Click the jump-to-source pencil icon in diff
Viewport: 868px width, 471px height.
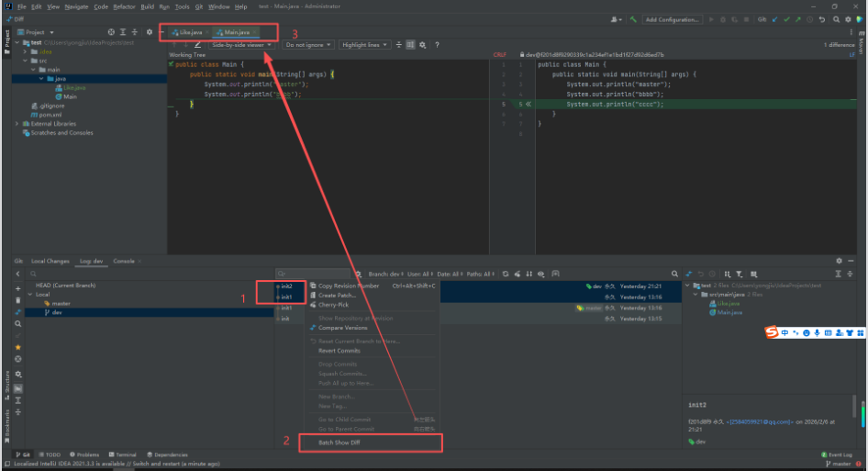pos(197,45)
